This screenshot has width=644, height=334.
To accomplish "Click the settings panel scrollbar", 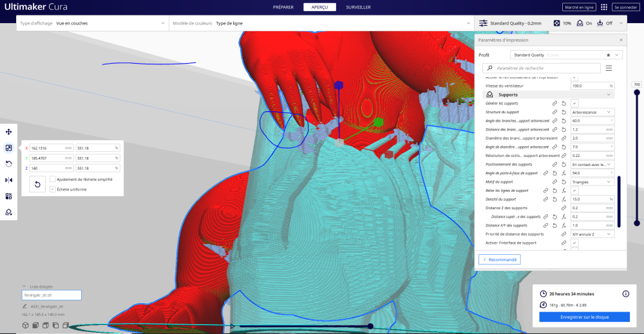I will tap(619, 201).
